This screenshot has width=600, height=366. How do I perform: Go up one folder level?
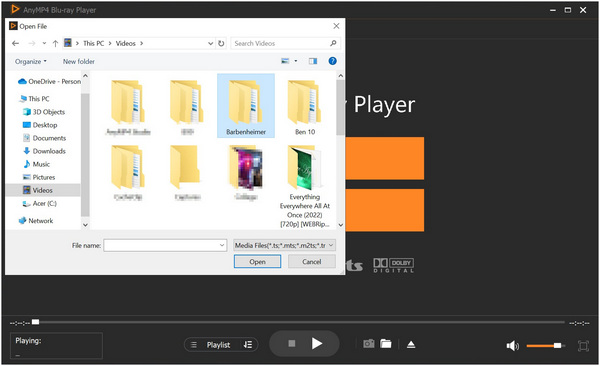click(x=55, y=43)
